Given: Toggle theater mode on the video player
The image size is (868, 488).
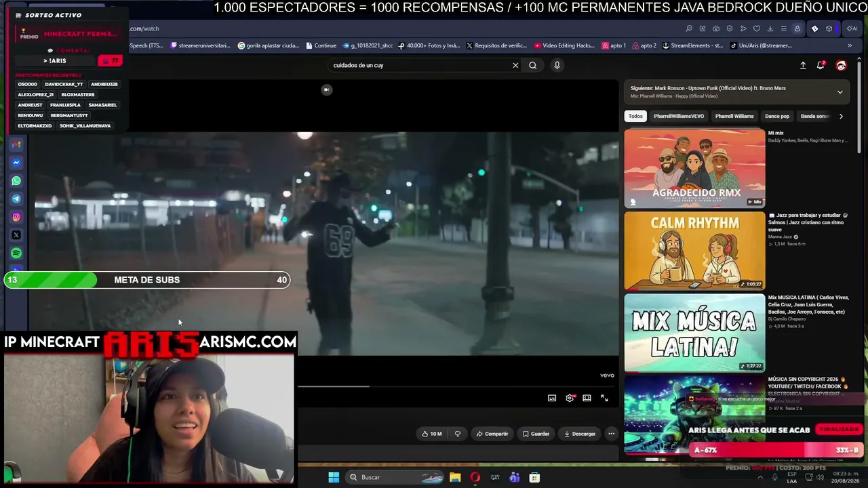Looking at the screenshot, I should click(587, 398).
